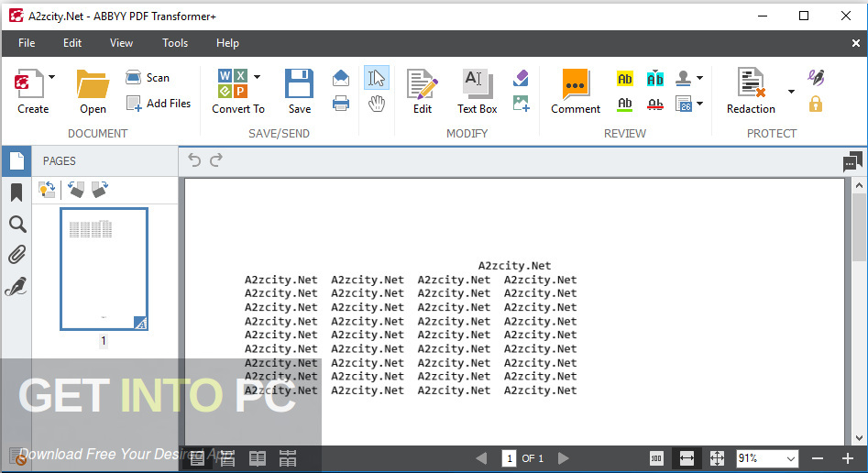This screenshot has height=473, width=868.
Task: Set actual size 100% view
Action: [656, 458]
